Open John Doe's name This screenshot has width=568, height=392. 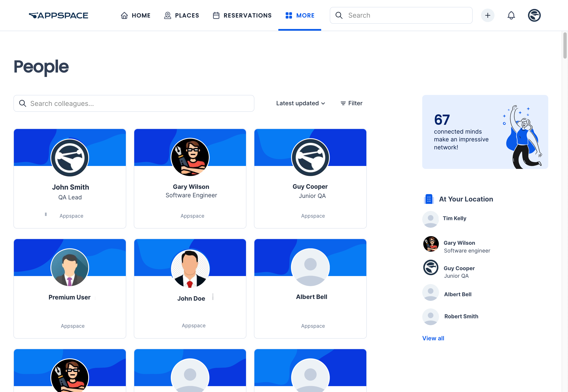click(x=191, y=299)
